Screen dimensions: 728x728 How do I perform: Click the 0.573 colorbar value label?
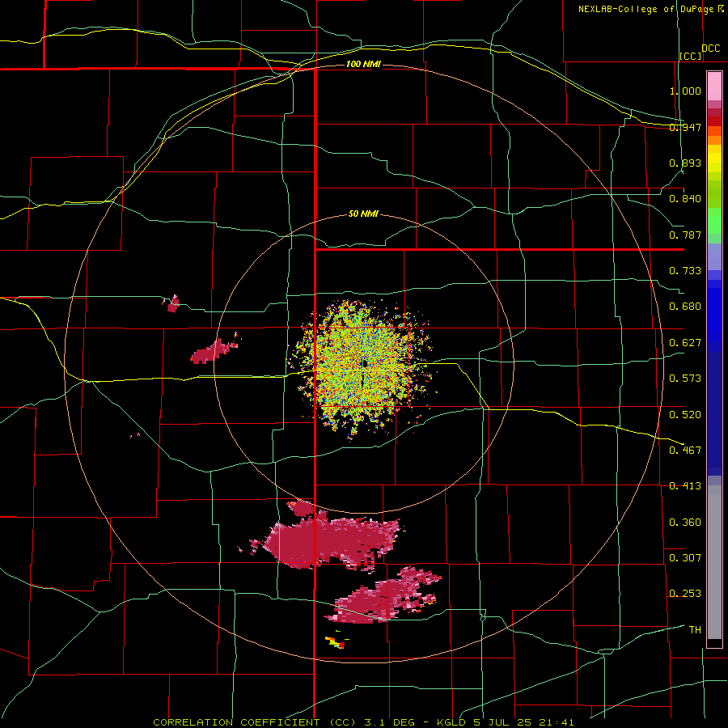pyautogui.click(x=685, y=379)
